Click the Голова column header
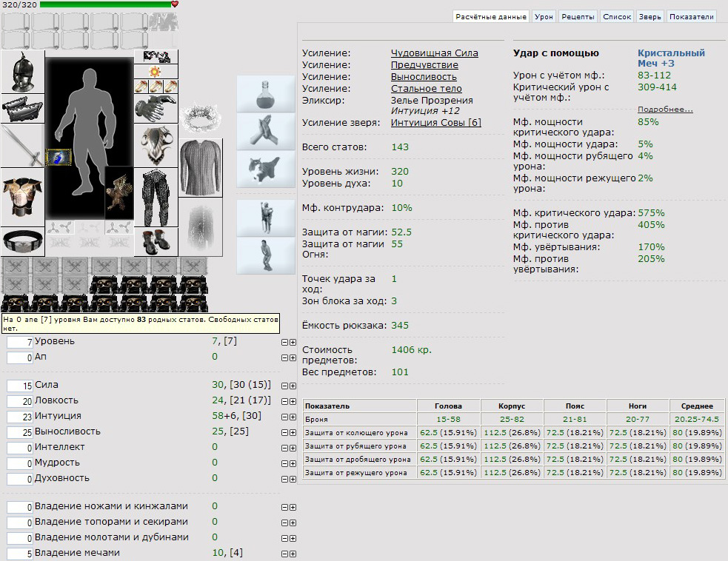 (448, 406)
